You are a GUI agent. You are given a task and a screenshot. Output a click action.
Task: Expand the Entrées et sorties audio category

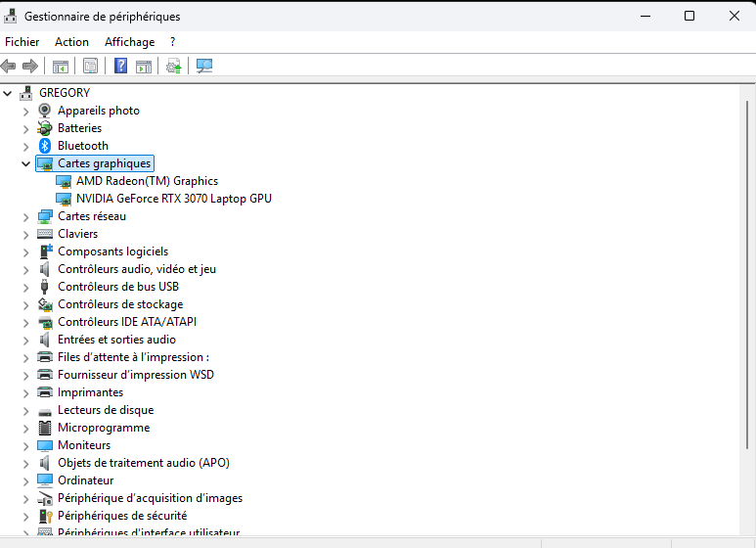[x=26, y=341]
